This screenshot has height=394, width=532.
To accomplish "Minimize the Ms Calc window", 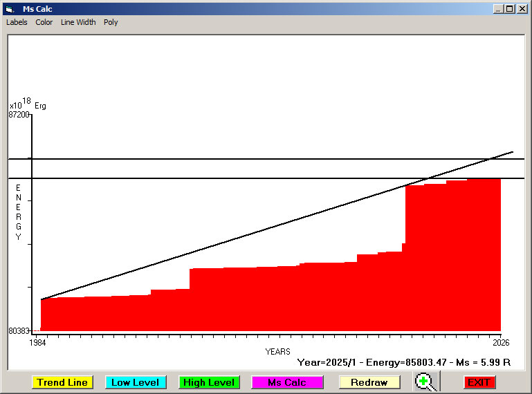I will (498, 9).
